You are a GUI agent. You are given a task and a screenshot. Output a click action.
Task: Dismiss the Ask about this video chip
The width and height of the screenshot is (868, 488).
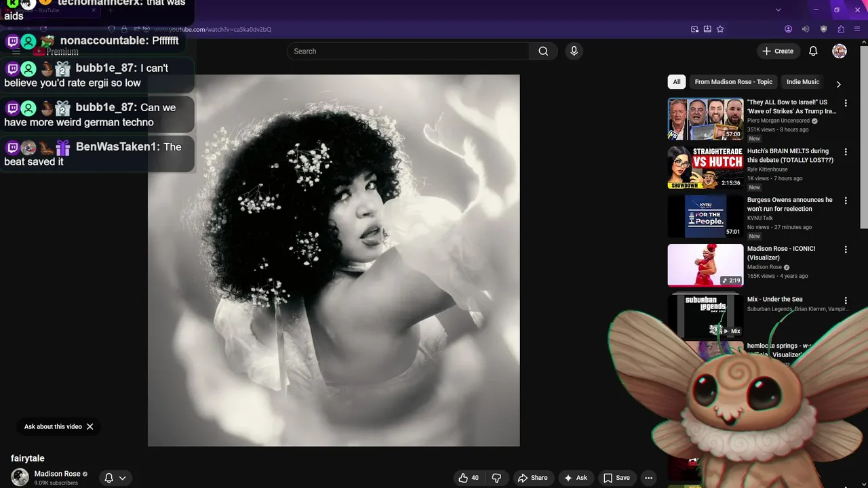click(x=90, y=426)
